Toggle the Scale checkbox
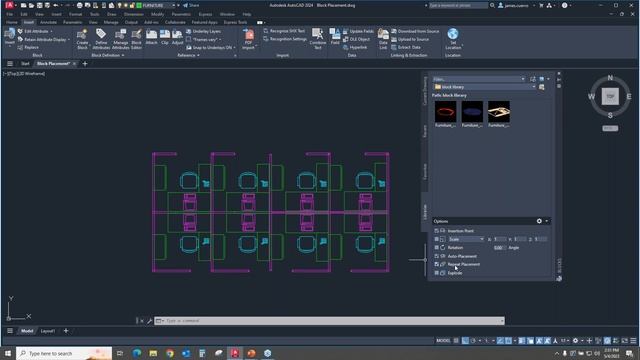The width and height of the screenshot is (640, 360). 436,239
